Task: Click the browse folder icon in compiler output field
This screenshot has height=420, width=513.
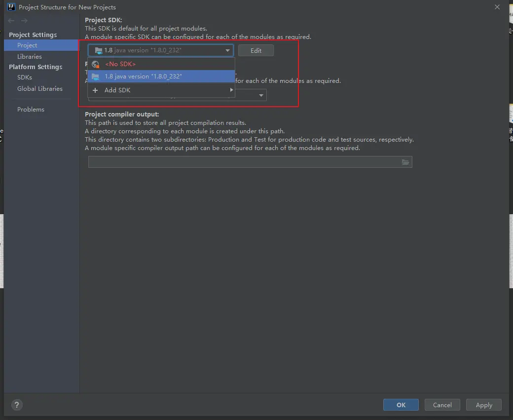Action: point(405,162)
